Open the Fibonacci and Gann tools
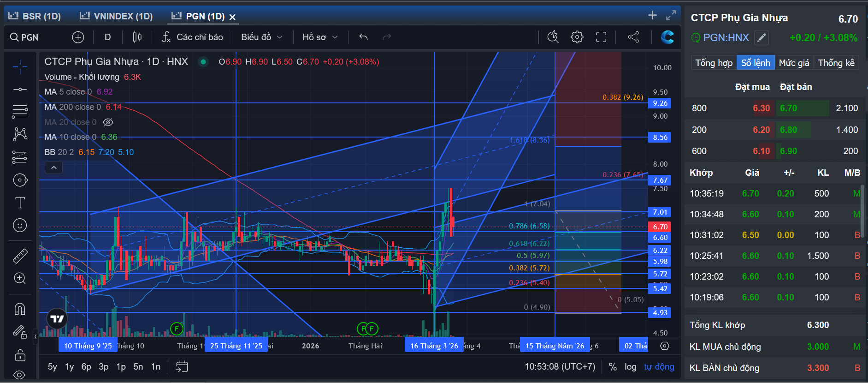The height and width of the screenshot is (383, 868). coord(20,111)
